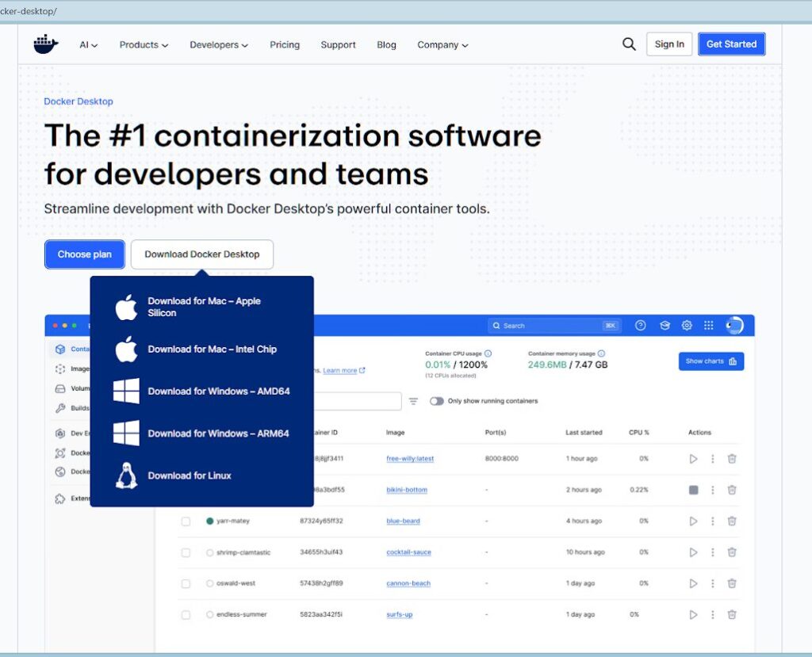This screenshot has height=657, width=812.
Task: Click the Docker whale logo
Action: [46, 44]
